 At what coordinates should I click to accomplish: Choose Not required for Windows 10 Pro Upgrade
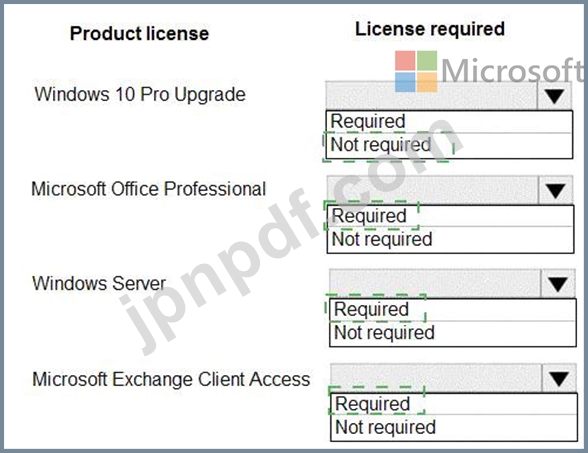(449, 146)
